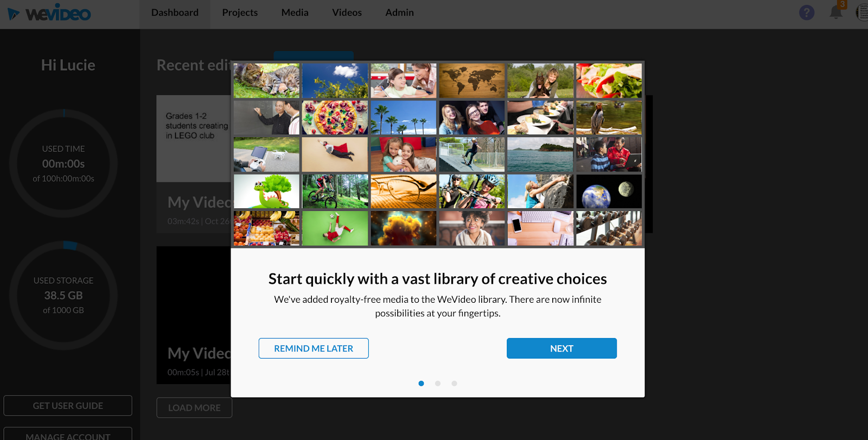Viewport: 868px width, 440px height.
Task: Select the sleeping cat thumbnail
Action: 266,81
